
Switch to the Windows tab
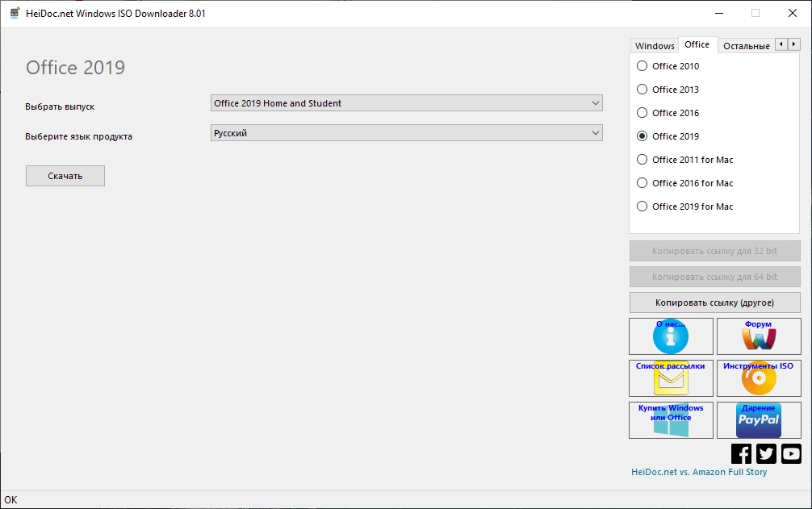click(655, 45)
